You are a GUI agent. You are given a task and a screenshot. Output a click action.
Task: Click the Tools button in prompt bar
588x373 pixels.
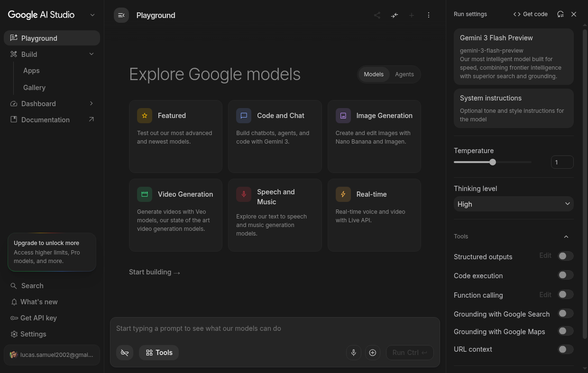click(x=159, y=353)
